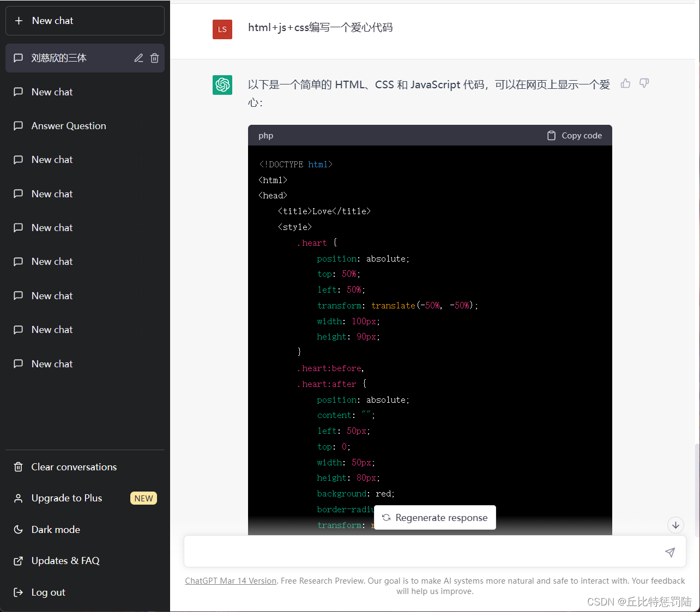Toggle Dark mode
The image size is (700, 612).
[85, 530]
